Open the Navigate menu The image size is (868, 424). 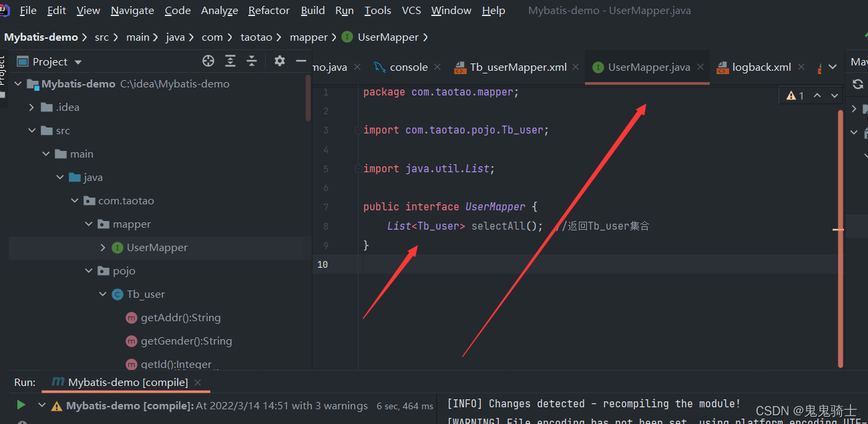coord(132,11)
